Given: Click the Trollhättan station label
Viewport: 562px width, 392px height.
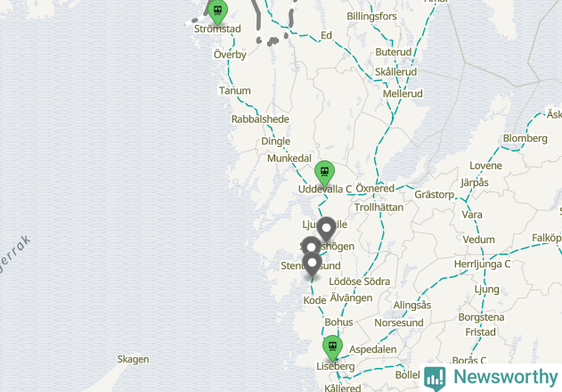Looking at the screenshot, I should (x=379, y=208).
